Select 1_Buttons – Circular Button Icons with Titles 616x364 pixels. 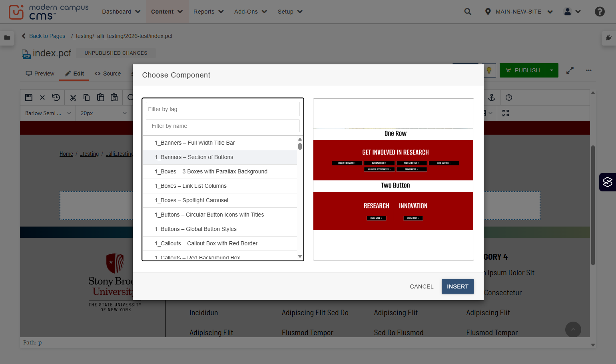tap(220, 215)
